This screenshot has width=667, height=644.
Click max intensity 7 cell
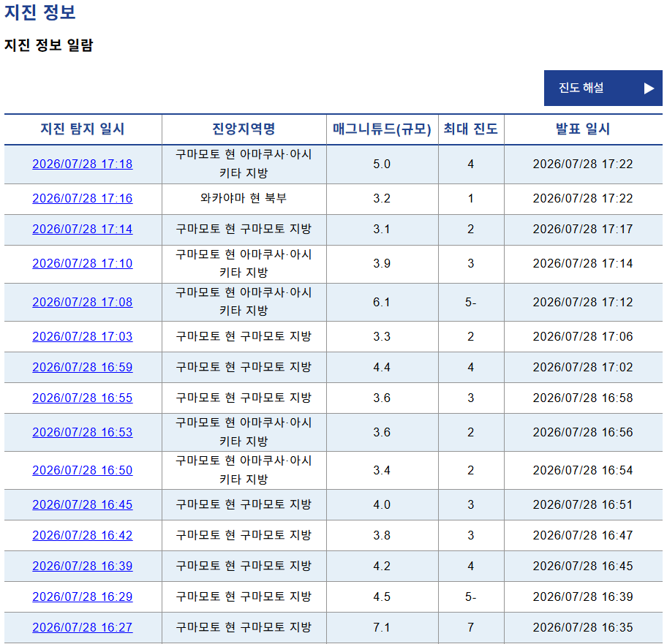pos(470,627)
